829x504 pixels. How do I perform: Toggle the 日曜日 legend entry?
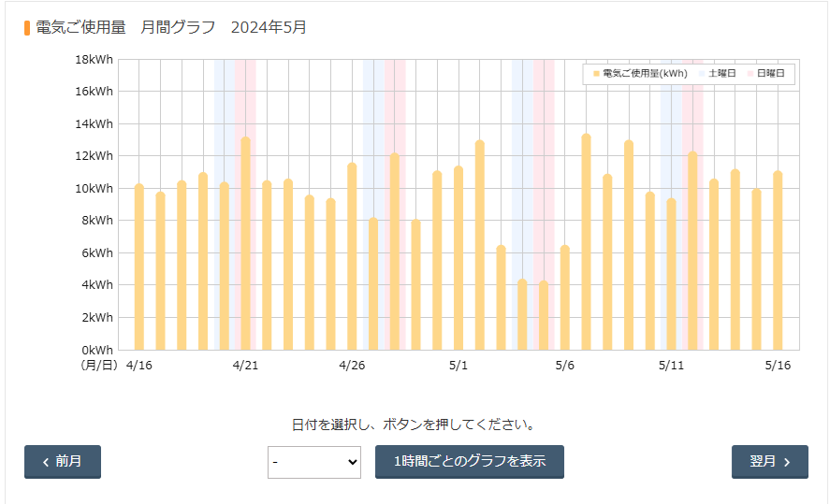[x=770, y=73]
